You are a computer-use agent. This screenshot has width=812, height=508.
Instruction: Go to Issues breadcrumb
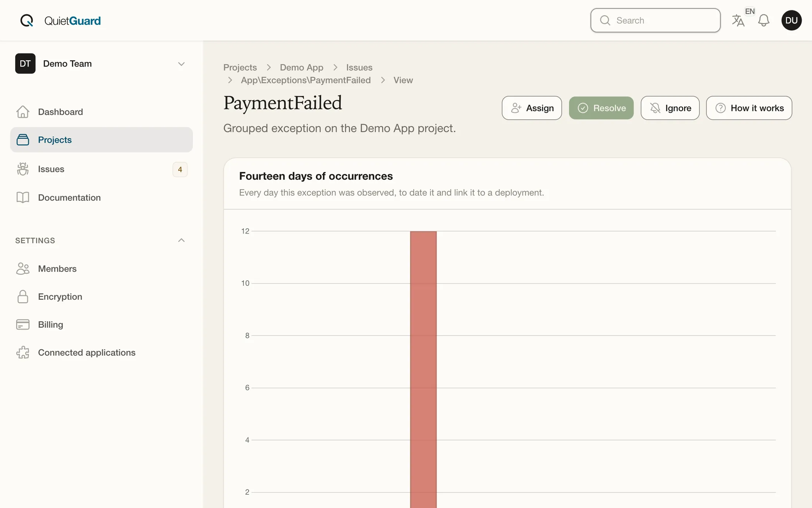tap(359, 67)
